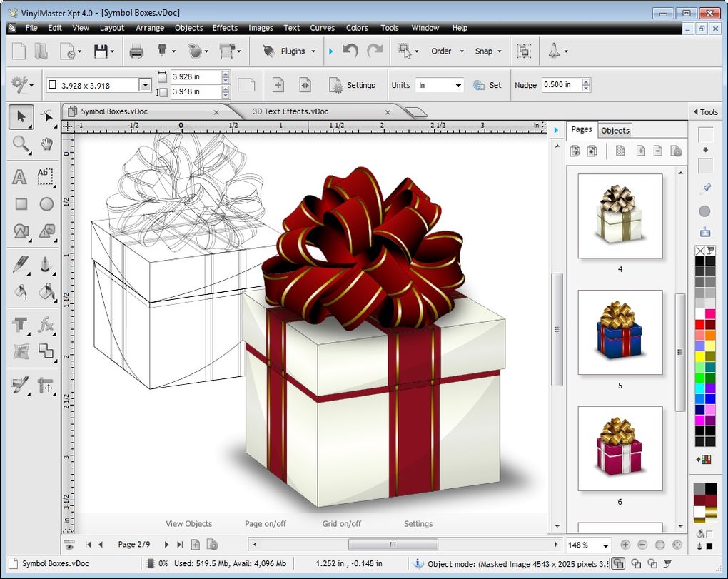Viewport: 728px width, 579px height.
Task: Pick the cyan color swatch in palette
Action: pyautogui.click(x=700, y=388)
